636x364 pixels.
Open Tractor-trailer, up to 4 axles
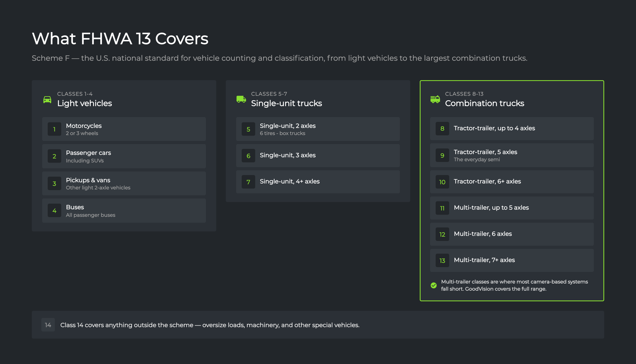pyautogui.click(x=512, y=128)
